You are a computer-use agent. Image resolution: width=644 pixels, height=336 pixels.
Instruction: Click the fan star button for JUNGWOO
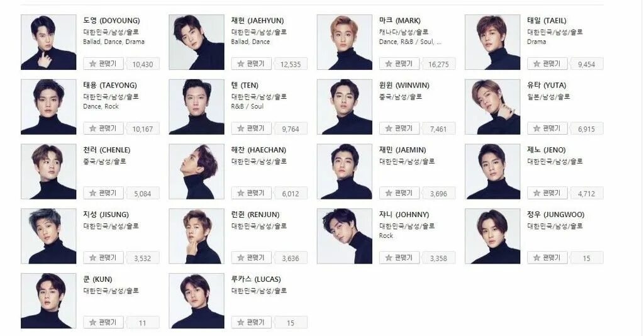tap(547, 257)
